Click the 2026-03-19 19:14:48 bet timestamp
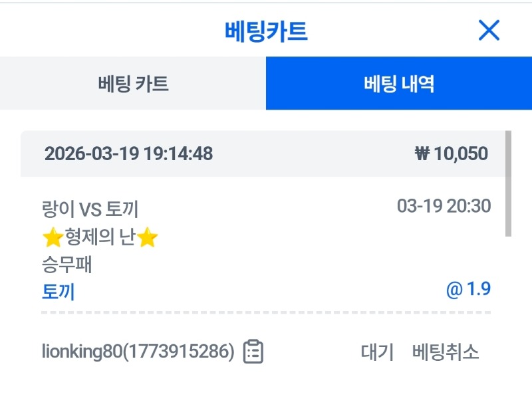 tap(128, 154)
